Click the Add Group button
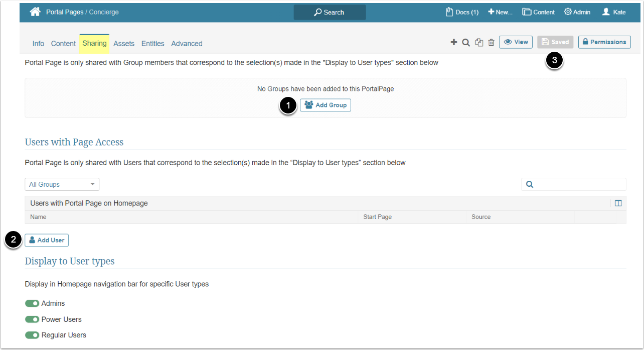644x350 pixels. tap(326, 105)
